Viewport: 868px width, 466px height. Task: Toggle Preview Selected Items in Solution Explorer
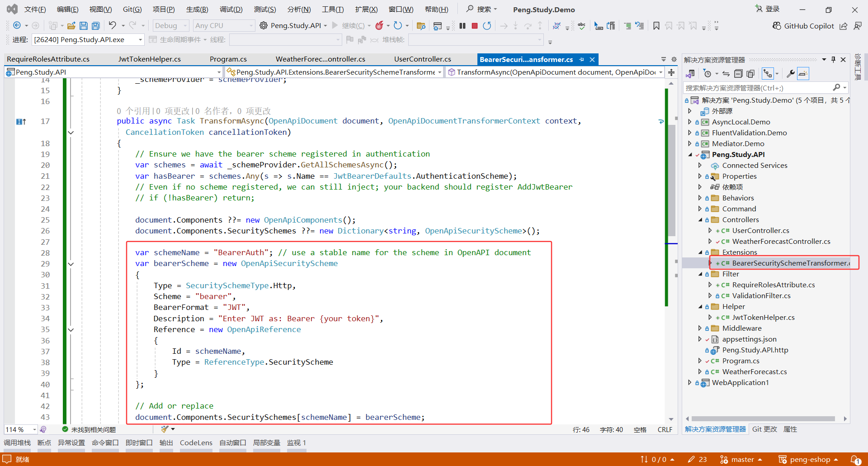click(x=803, y=73)
